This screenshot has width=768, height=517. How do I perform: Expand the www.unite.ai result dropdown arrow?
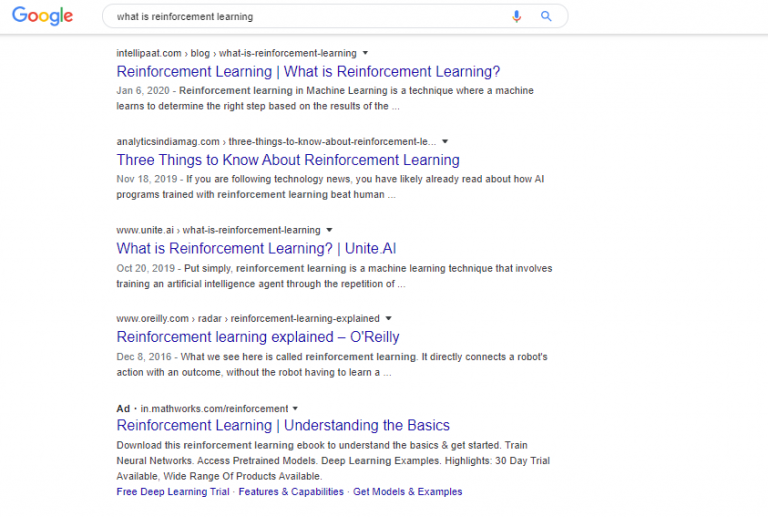329,230
